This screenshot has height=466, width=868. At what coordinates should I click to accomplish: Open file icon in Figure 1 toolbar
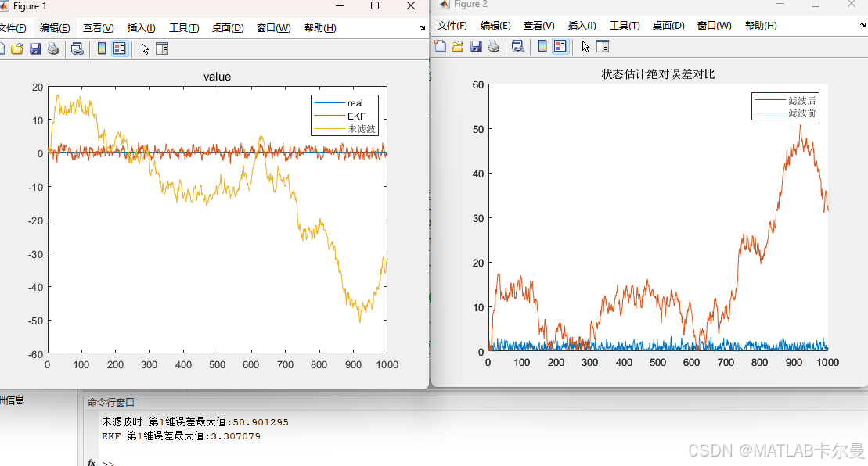(x=17, y=48)
